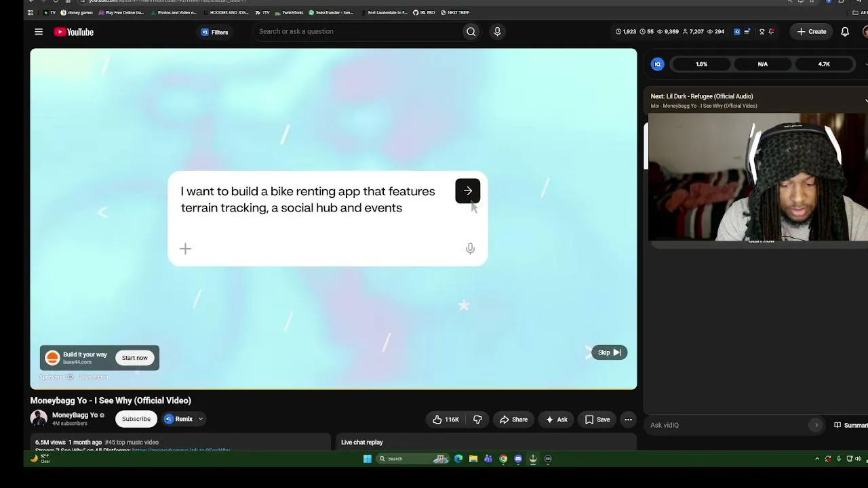The height and width of the screenshot is (488, 868).
Task: Click the Ask AI button
Action: 556,420
